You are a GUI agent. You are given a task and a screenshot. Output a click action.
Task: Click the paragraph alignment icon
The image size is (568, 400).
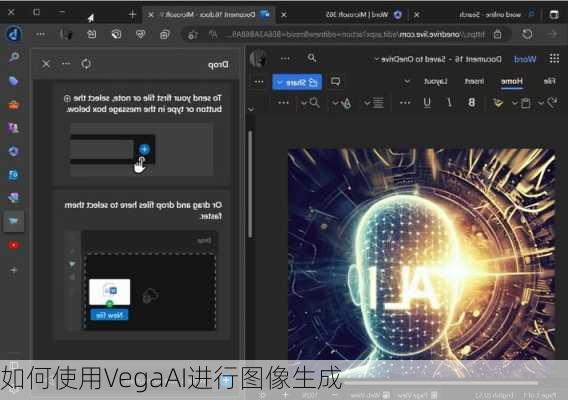378,103
